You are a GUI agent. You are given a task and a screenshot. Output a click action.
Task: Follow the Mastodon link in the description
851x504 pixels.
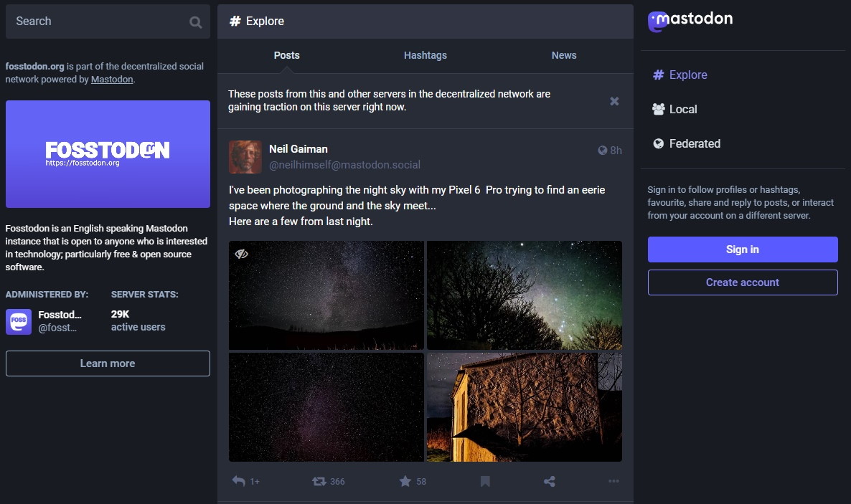[x=112, y=79]
